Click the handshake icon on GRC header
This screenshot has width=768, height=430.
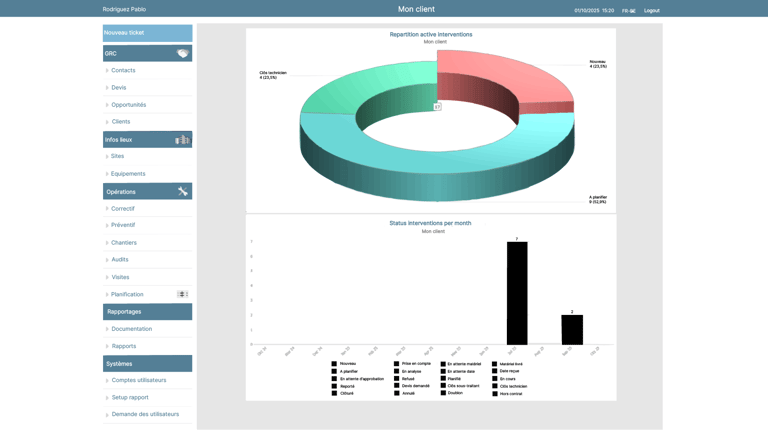(183, 53)
